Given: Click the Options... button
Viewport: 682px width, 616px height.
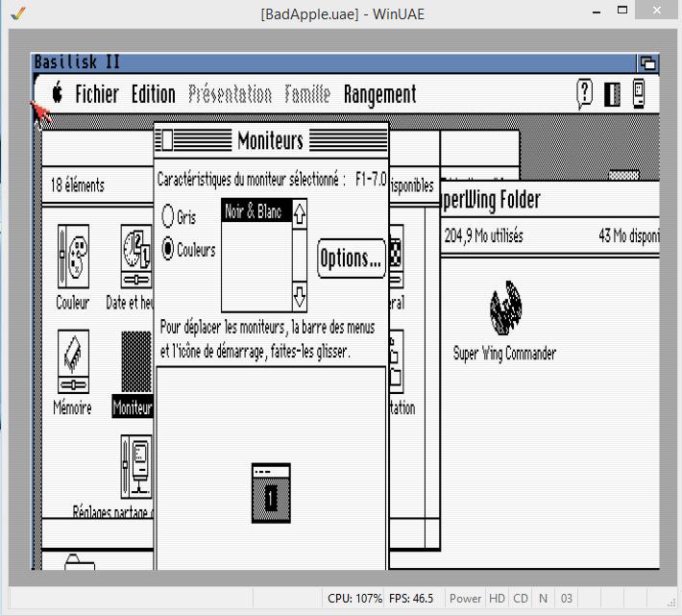Looking at the screenshot, I should pos(351,258).
